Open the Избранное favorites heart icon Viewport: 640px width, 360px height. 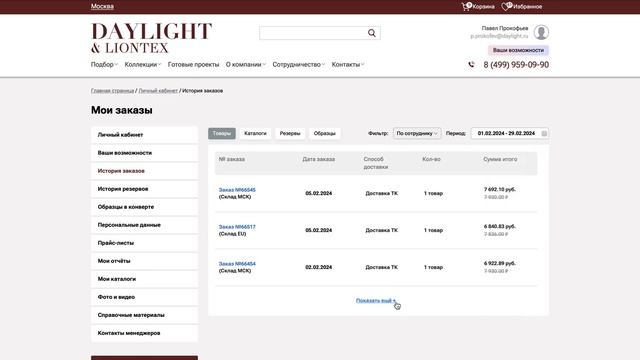coord(507,6)
